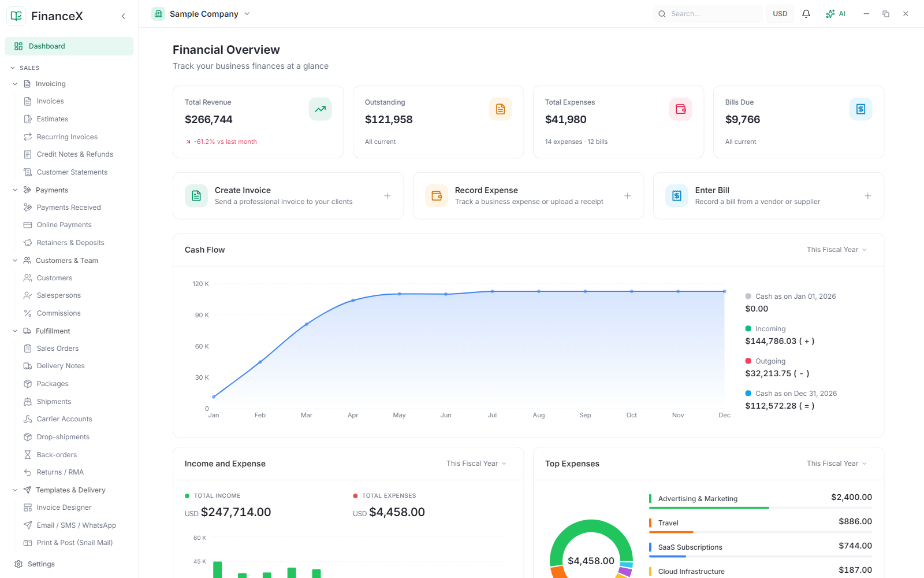
Task: Click the Total Expenses wallet icon
Action: 680,109
